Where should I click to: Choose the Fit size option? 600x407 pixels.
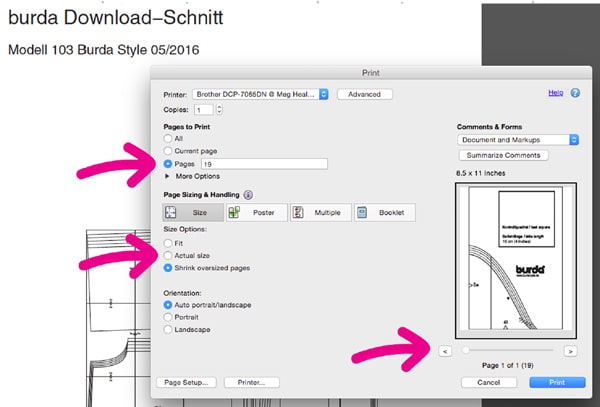(168, 243)
